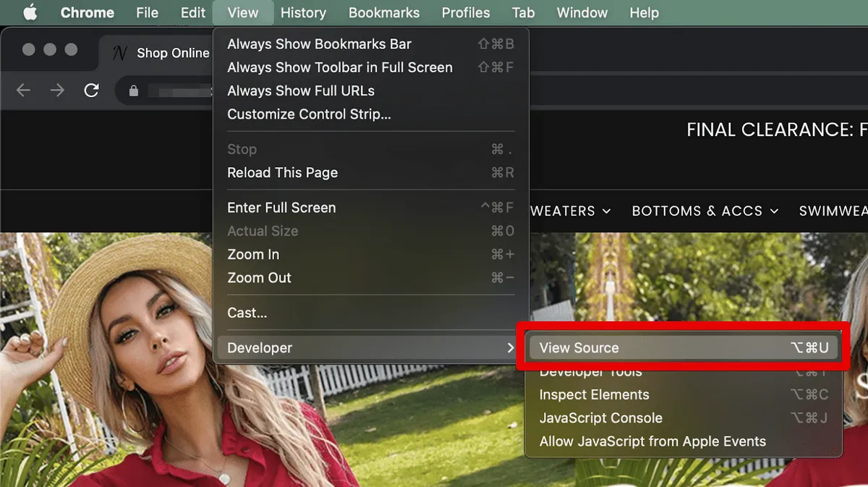Image resolution: width=868 pixels, height=487 pixels.
Task: Click the Shop Online tab favicon
Action: [x=122, y=53]
